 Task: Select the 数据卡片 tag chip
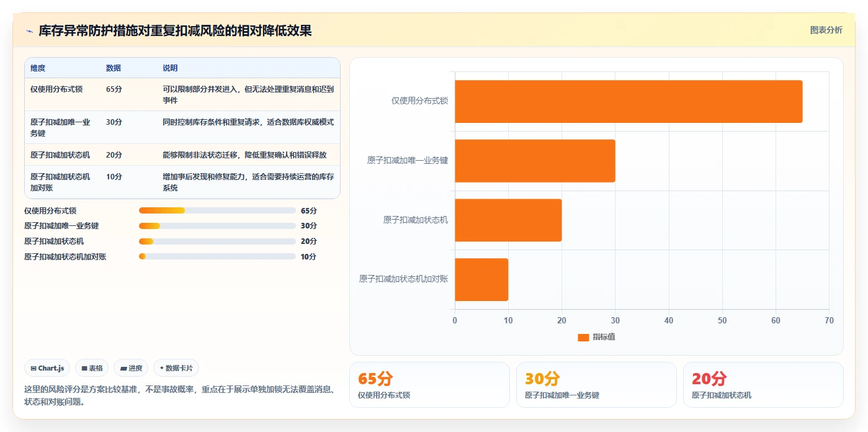tap(176, 368)
